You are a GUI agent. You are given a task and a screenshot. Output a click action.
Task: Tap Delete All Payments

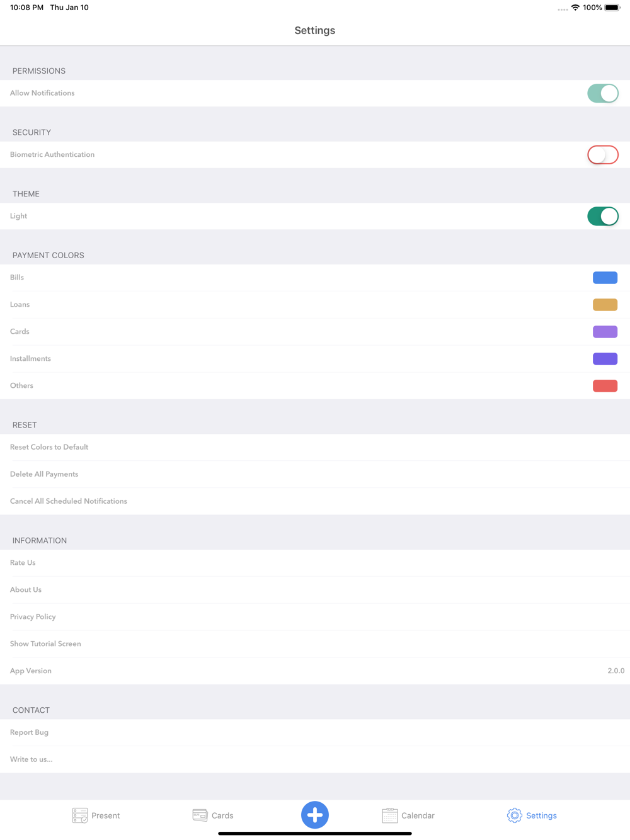[315, 474]
